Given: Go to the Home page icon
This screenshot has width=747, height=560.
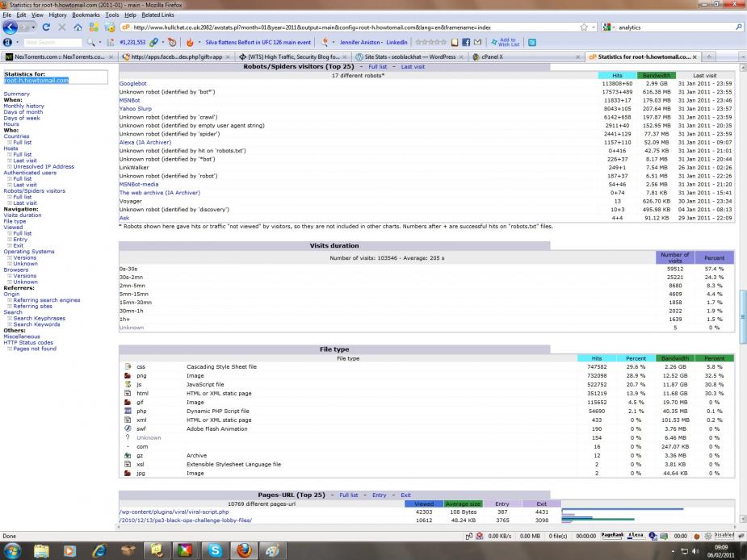Looking at the screenshot, I should 78,27.
